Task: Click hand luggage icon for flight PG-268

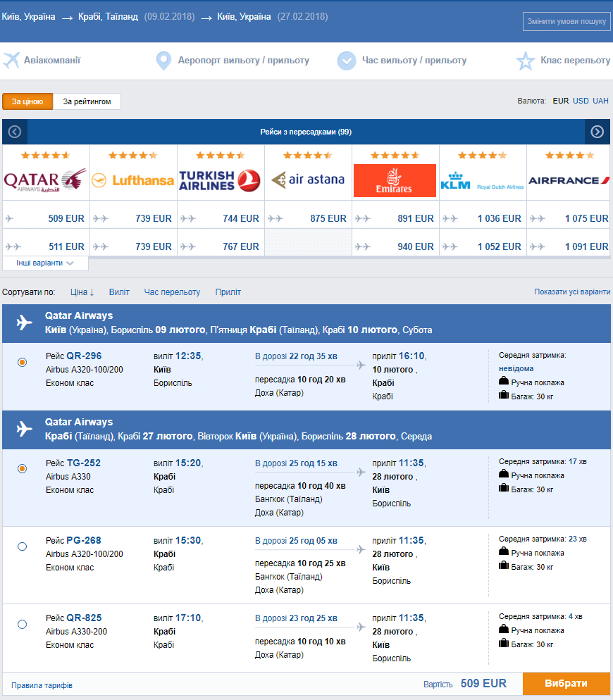Action: pyautogui.click(x=504, y=552)
